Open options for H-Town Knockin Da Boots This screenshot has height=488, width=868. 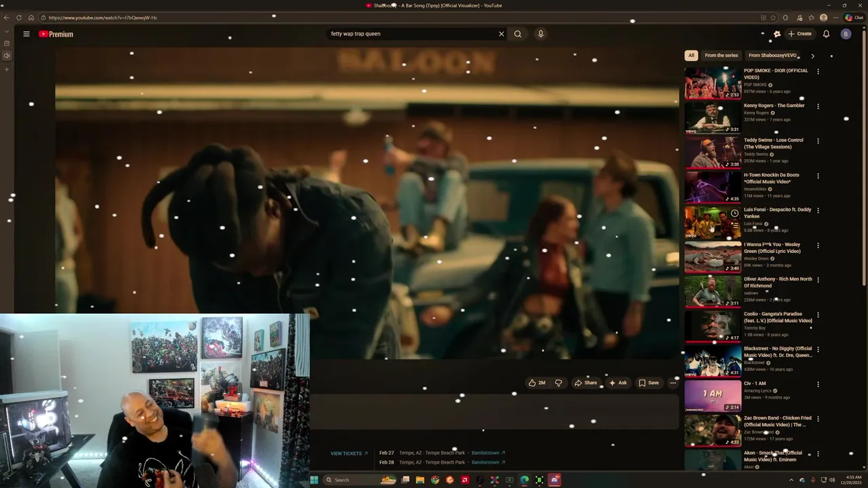[818, 176]
